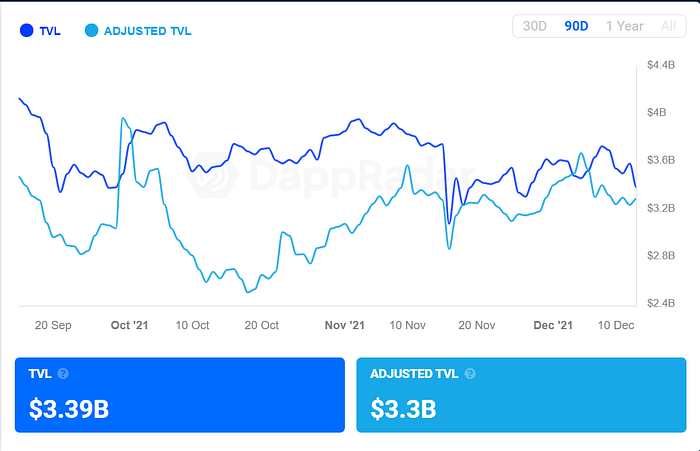Click the 10 Dec axis date label
The height and width of the screenshot is (451, 700).
pyautogui.click(x=616, y=325)
